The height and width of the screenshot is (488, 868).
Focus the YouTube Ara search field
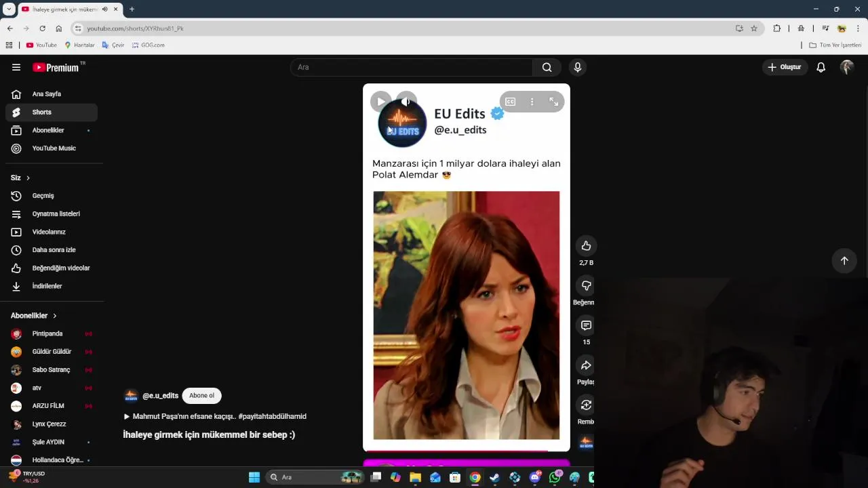tap(412, 67)
